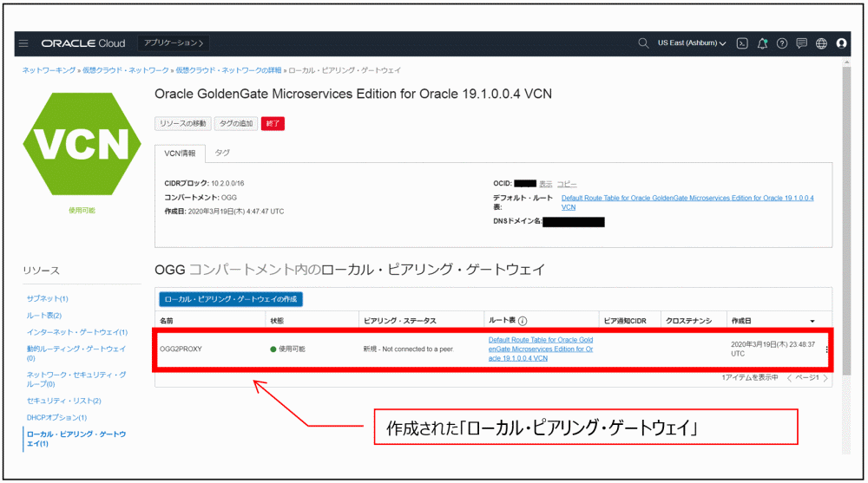Open ルート表(2) in resources
This screenshot has height=483, width=868.
coord(43,316)
